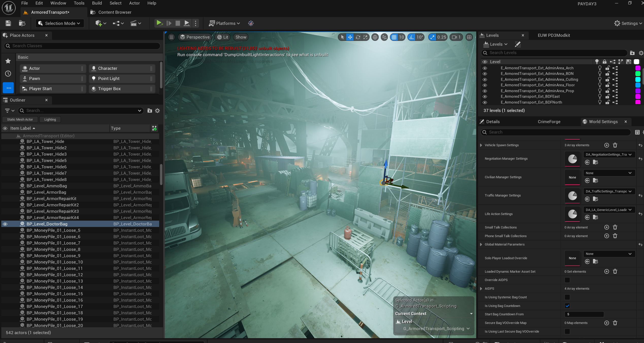Select the translate gizmo tool in viewport

pyautogui.click(x=350, y=37)
